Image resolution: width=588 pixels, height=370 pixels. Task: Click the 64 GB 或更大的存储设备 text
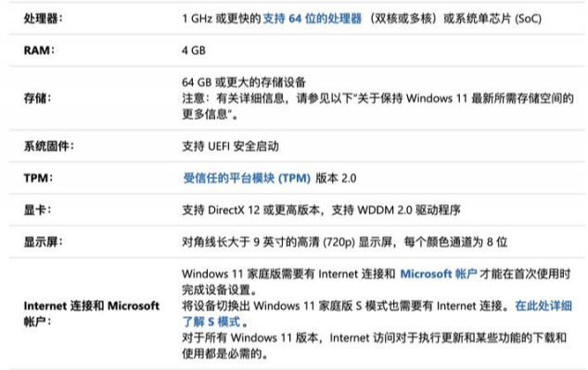pos(244,83)
